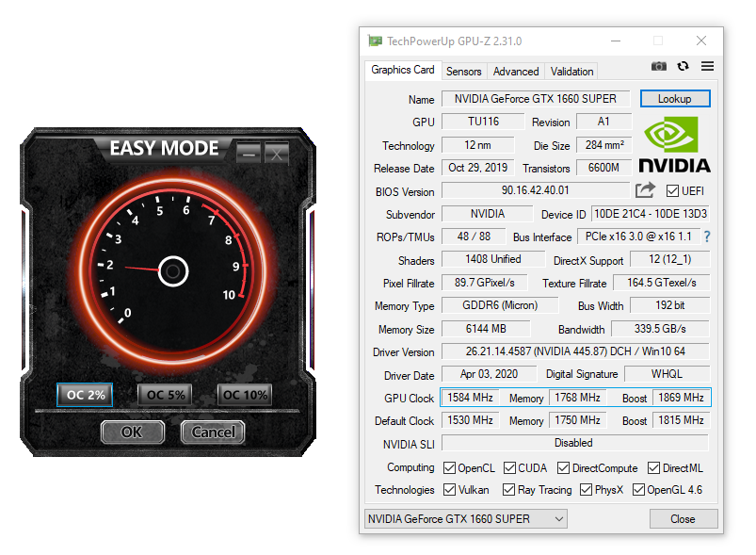Screen dimensions: 756x555
Task: Switch to the Sensors tab
Action: coord(464,72)
